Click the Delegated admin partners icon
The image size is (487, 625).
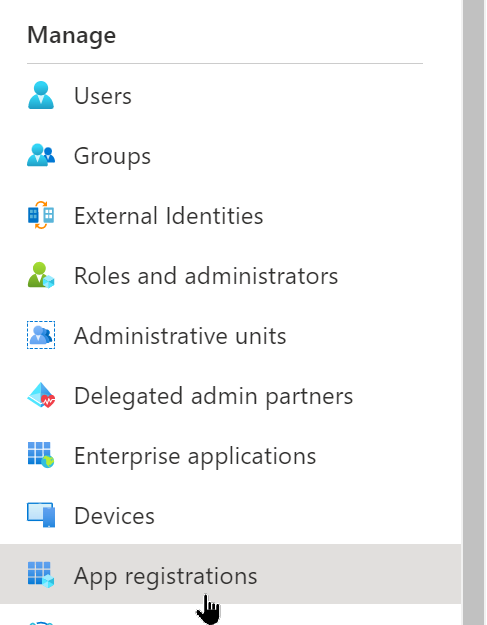[41, 395]
